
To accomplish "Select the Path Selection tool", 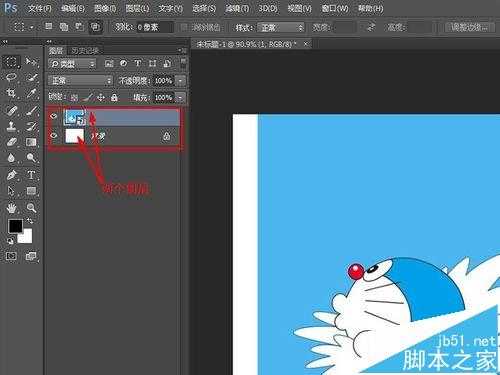I will click(11, 191).
